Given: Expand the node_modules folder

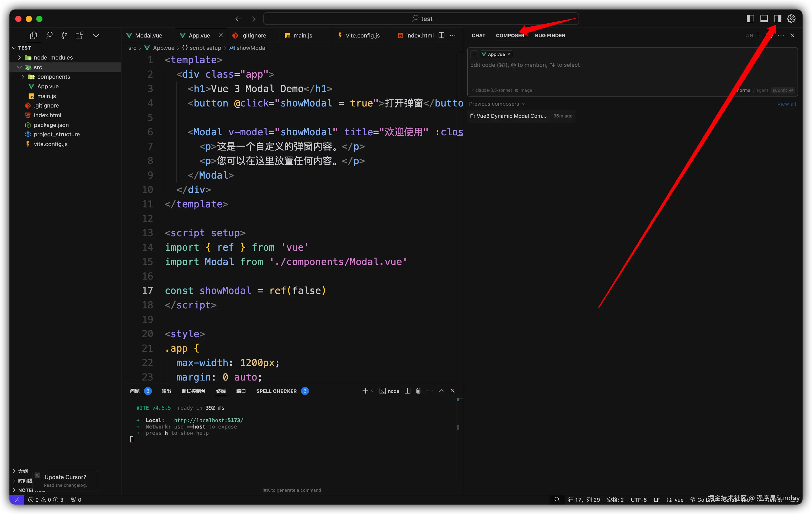Looking at the screenshot, I should (x=53, y=58).
